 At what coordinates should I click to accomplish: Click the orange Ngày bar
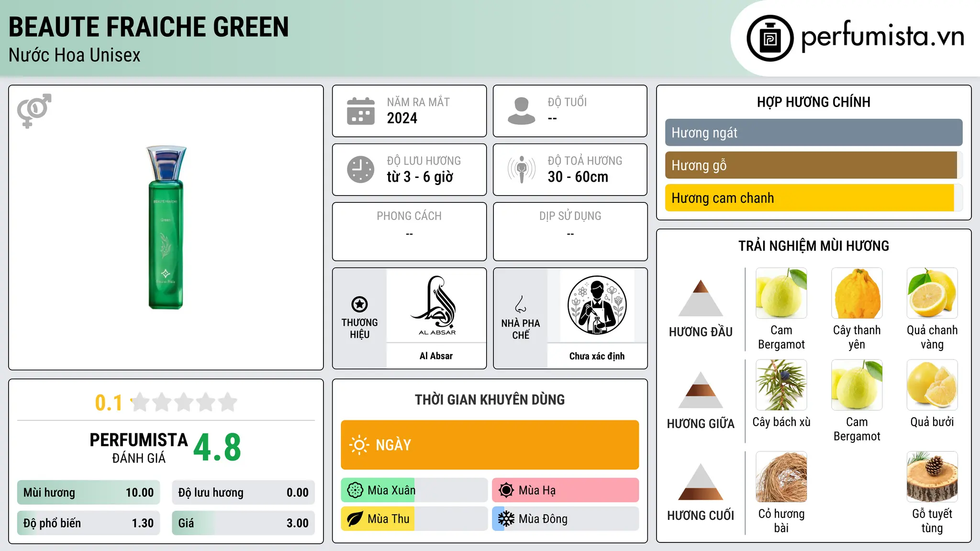click(490, 445)
